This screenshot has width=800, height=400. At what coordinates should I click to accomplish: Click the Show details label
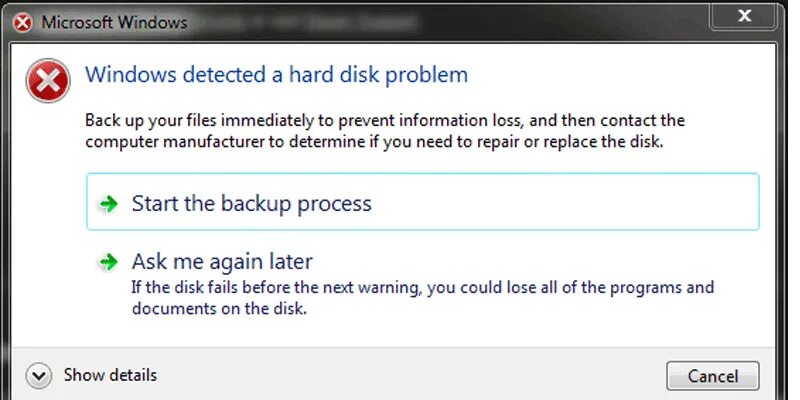click(x=110, y=376)
